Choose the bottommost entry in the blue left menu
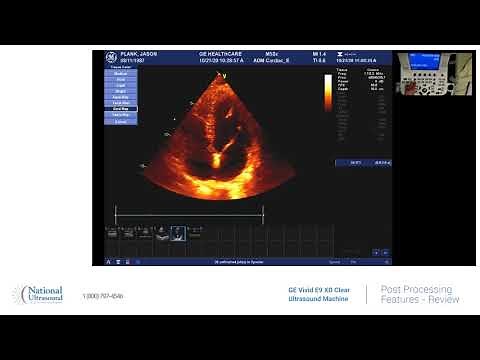Screen dimensions: 480x360 [x=121, y=122]
